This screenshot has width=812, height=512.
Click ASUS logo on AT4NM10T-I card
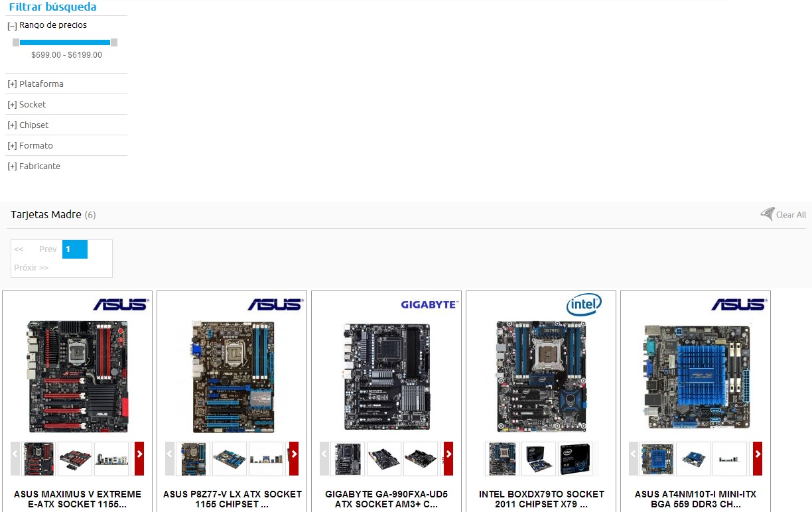pyautogui.click(x=739, y=304)
